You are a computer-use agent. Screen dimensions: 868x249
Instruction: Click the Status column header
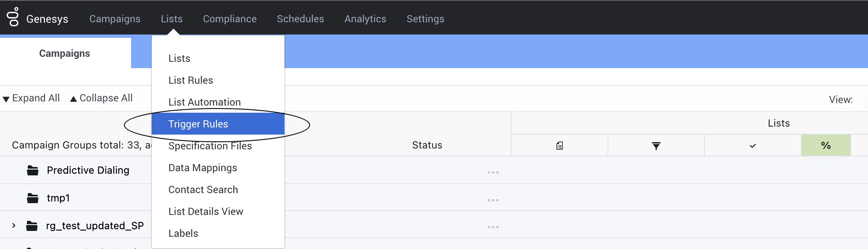coord(427,145)
